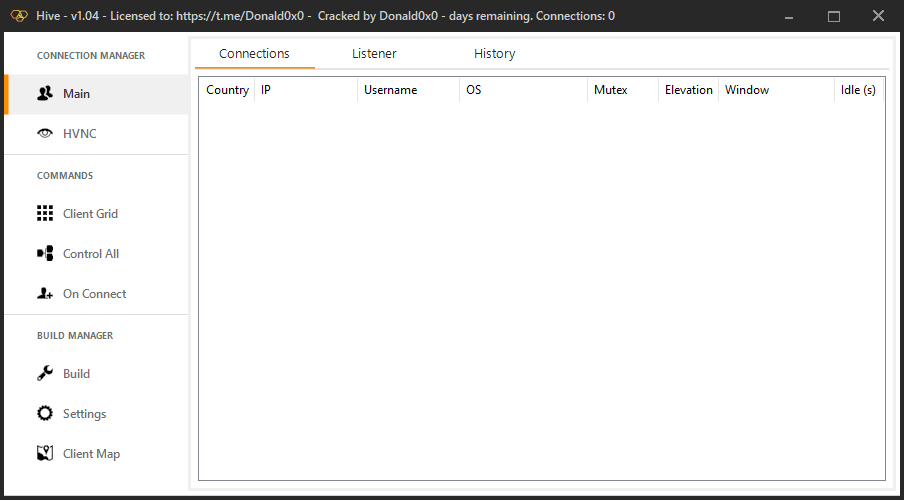
Task: Switch to the Connections tab
Action: pos(254,54)
